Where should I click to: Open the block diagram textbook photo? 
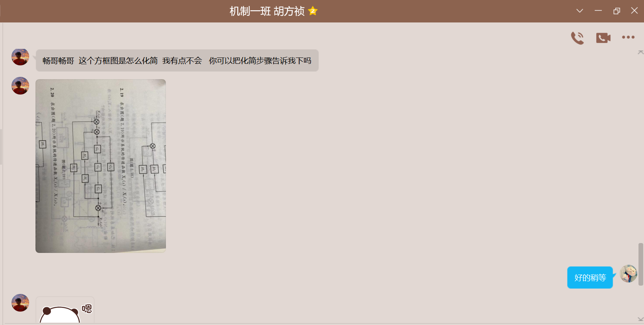pyautogui.click(x=101, y=166)
